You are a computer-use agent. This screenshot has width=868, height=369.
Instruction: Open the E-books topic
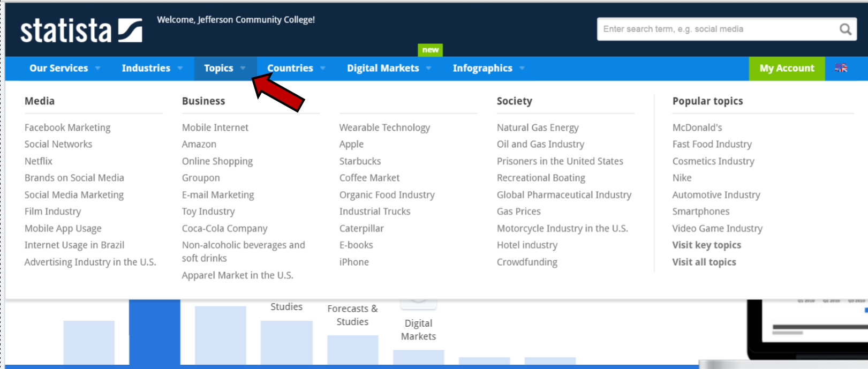[356, 245]
